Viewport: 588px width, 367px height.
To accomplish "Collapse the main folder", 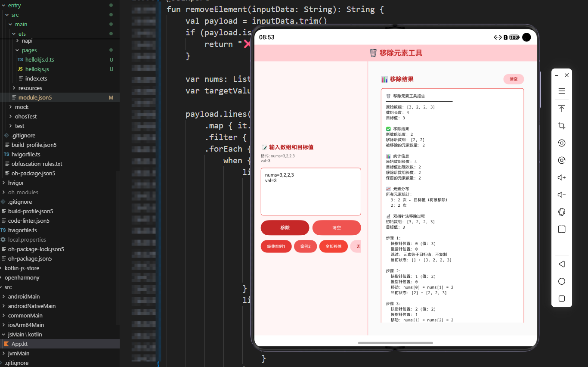I will 10,24.
